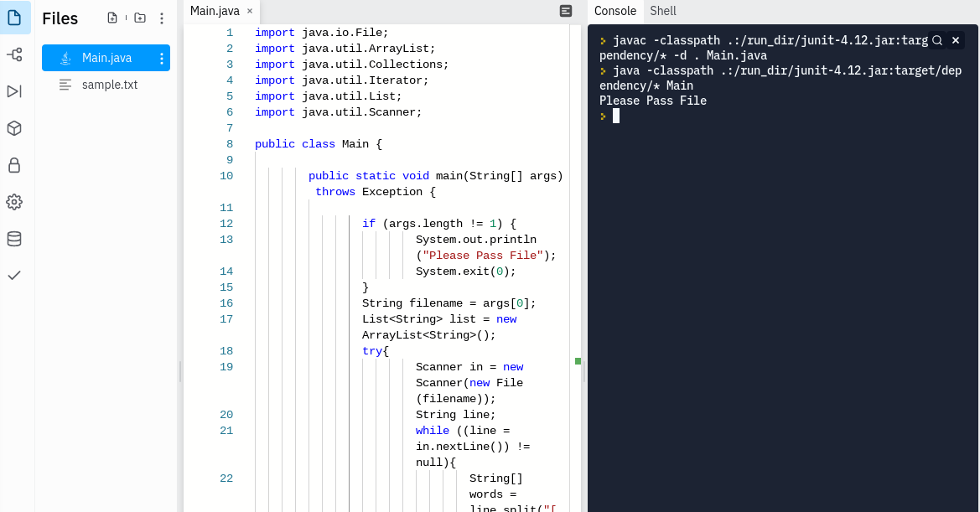980x512 pixels.
Task: Click "public class Main {" code line
Action: (x=318, y=144)
